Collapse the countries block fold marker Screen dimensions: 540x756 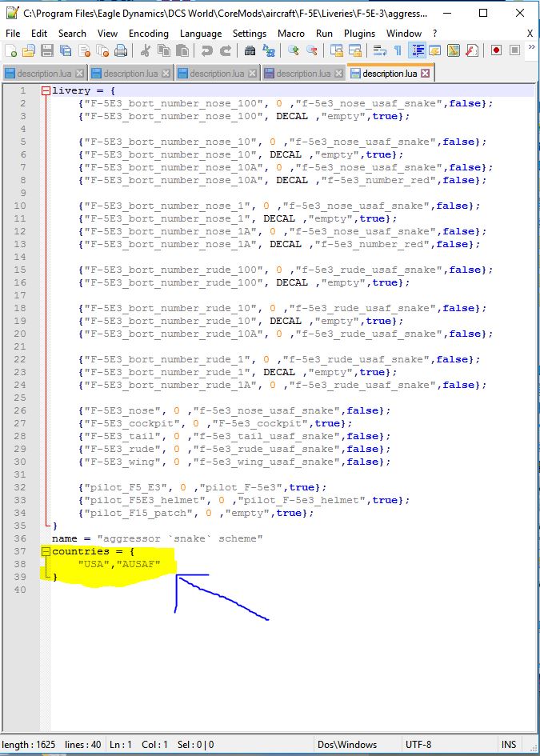coord(46,551)
